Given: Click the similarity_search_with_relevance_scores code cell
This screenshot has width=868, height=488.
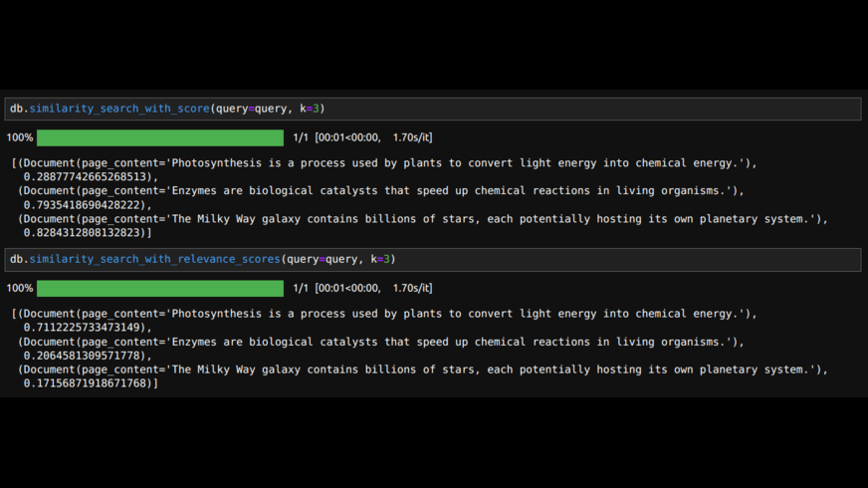Looking at the screenshot, I should click(x=433, y=260).
